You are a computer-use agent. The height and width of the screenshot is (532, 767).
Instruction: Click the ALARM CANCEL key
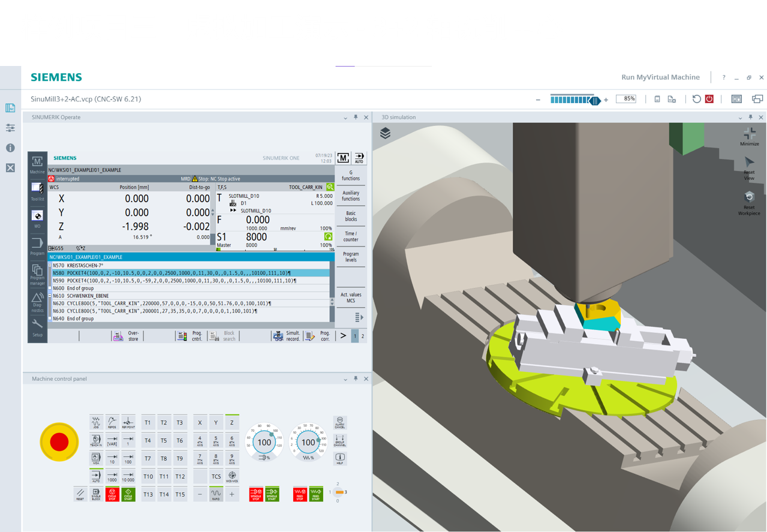(x=340, y=422)
